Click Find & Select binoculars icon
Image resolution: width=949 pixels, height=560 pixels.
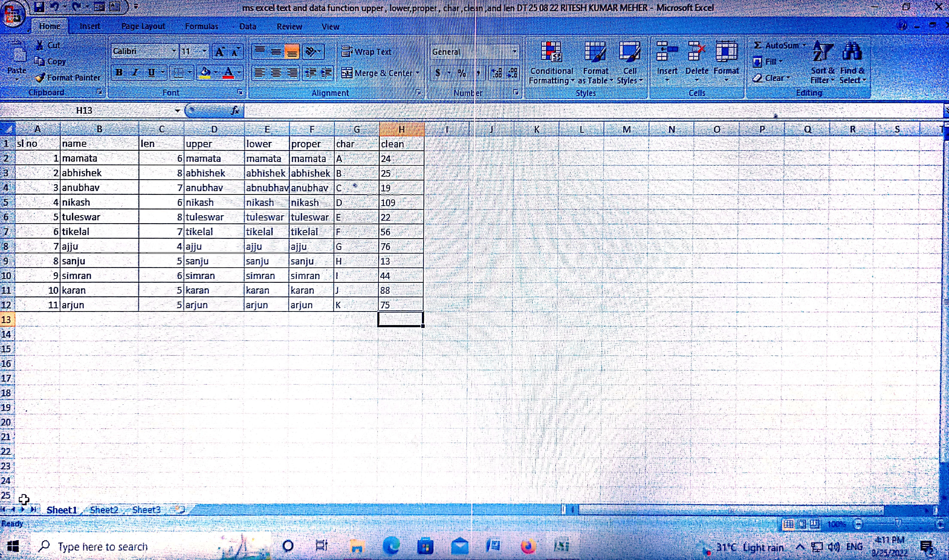(x=852, y=52)
